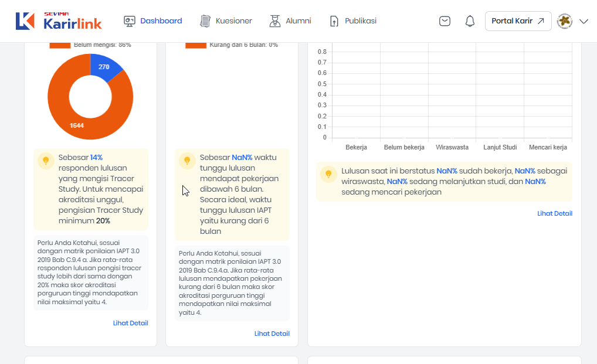Click the Portal Karir button
The width and height of the screenshot is (597, 364).
click(518, 21)
